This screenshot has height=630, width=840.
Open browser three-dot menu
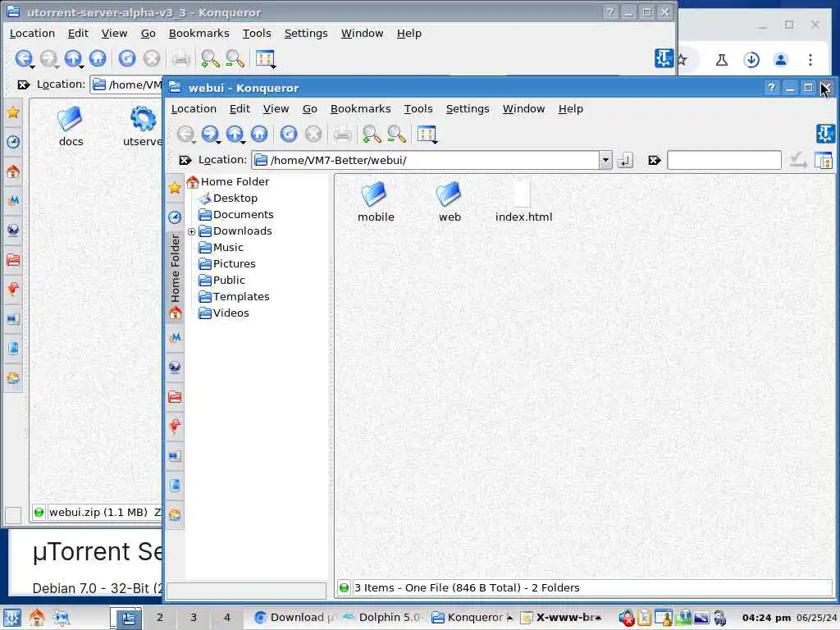click(810, 59)
